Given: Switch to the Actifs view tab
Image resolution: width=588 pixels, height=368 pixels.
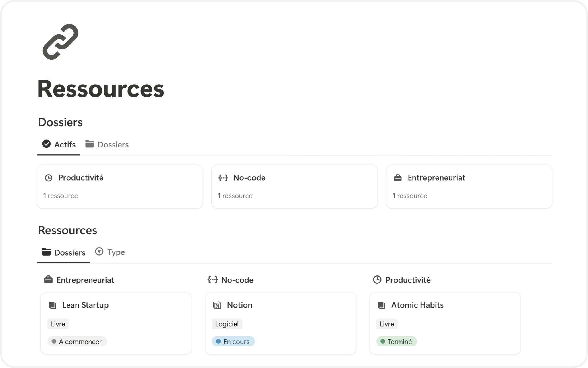Looking at the screenshot, I should pos(59,145).
